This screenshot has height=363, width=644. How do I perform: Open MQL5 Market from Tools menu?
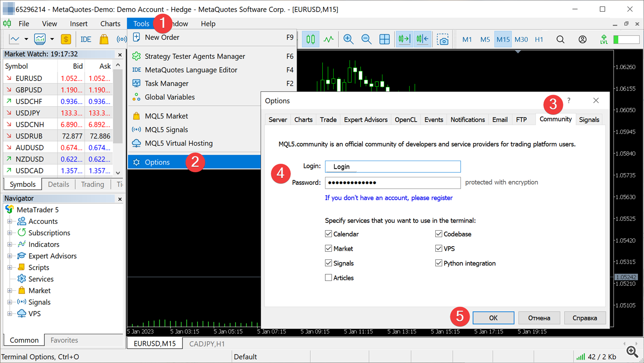[x=194, y=116]
